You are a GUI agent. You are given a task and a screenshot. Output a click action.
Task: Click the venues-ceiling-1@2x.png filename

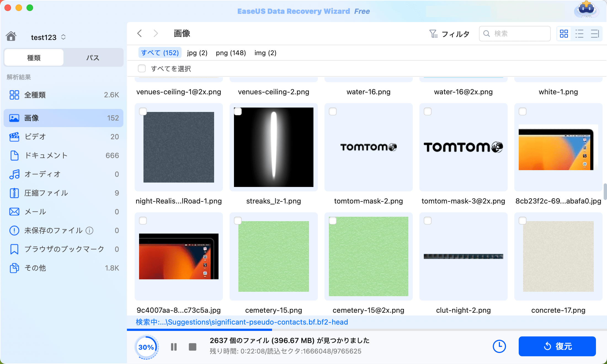point(179,92)
